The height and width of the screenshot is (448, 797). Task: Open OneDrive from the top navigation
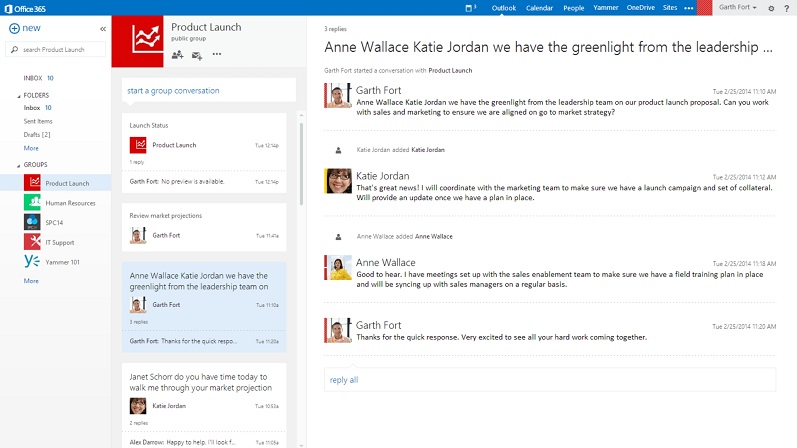[640, 8]
